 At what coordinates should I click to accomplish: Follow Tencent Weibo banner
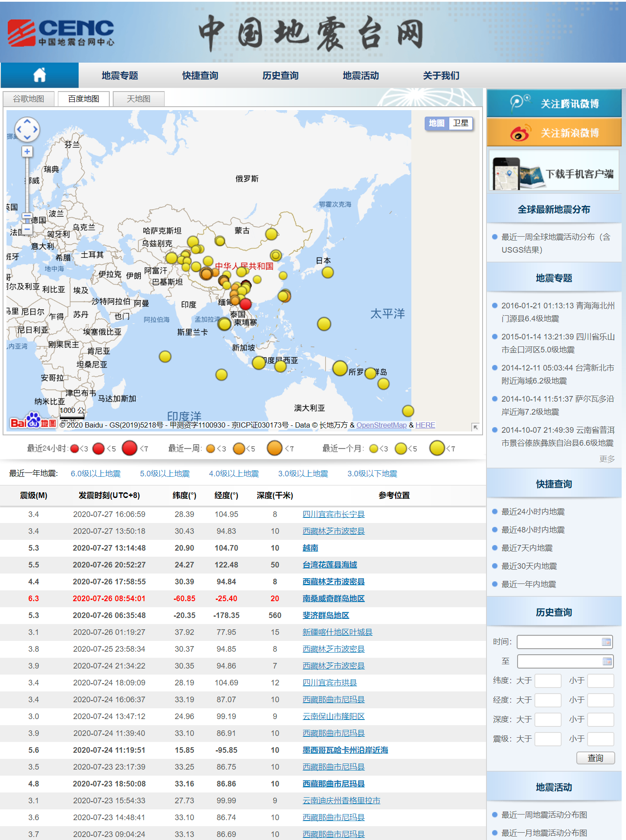point(554,103)
